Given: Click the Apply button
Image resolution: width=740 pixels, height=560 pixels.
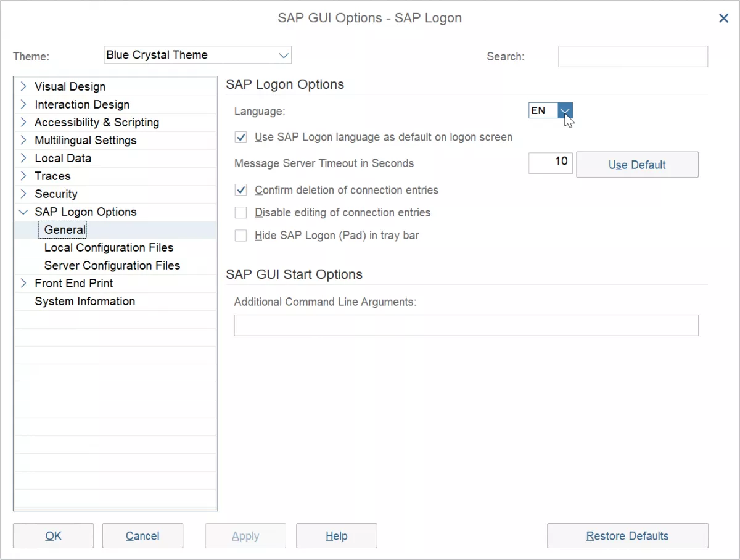Looking at the screenshot, I should (245, 536).
